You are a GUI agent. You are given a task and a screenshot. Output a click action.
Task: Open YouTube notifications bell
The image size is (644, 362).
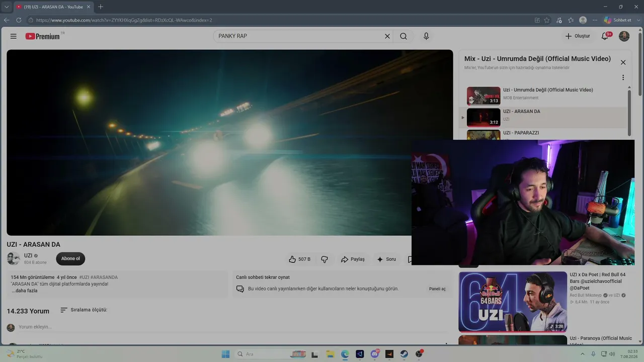coord(606,36)
